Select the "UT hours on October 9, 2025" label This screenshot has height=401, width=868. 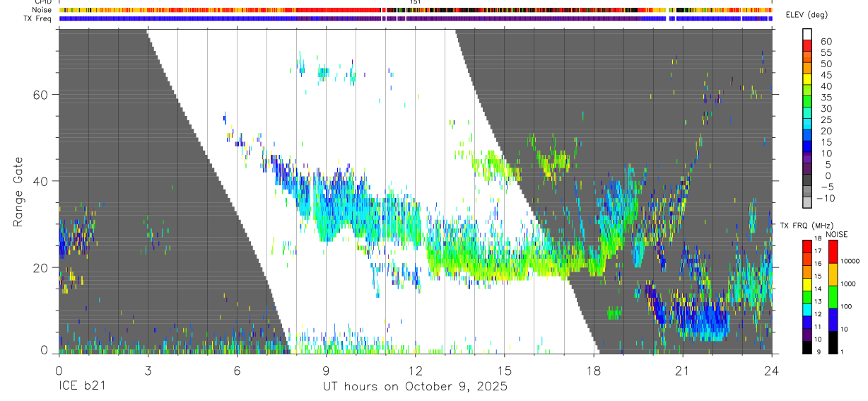tap(415, 387)
